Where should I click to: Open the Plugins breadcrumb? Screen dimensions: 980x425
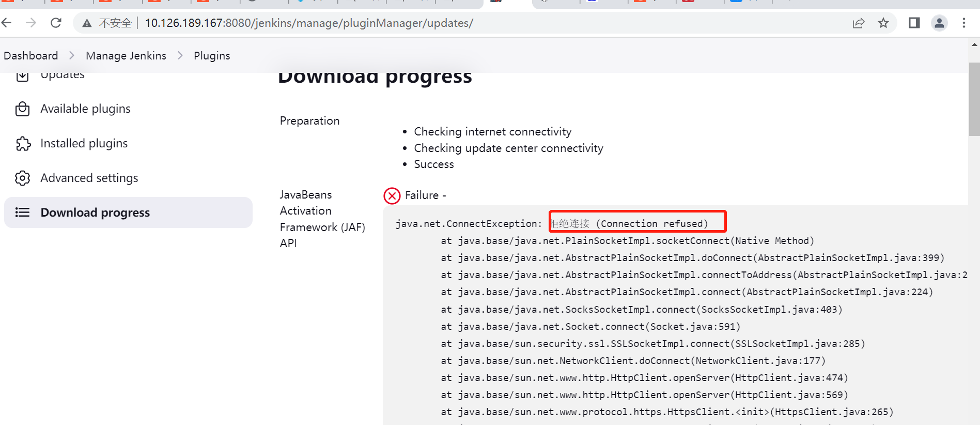(x=212, y=56)
